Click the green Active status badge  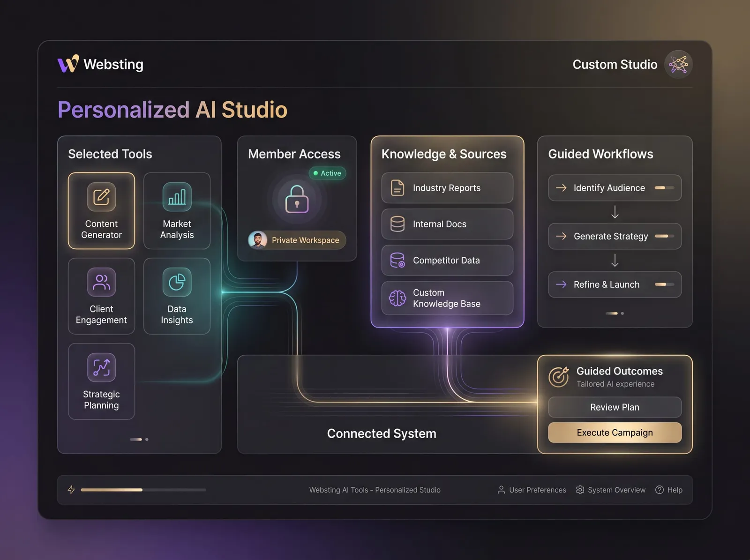pos(327,173)
